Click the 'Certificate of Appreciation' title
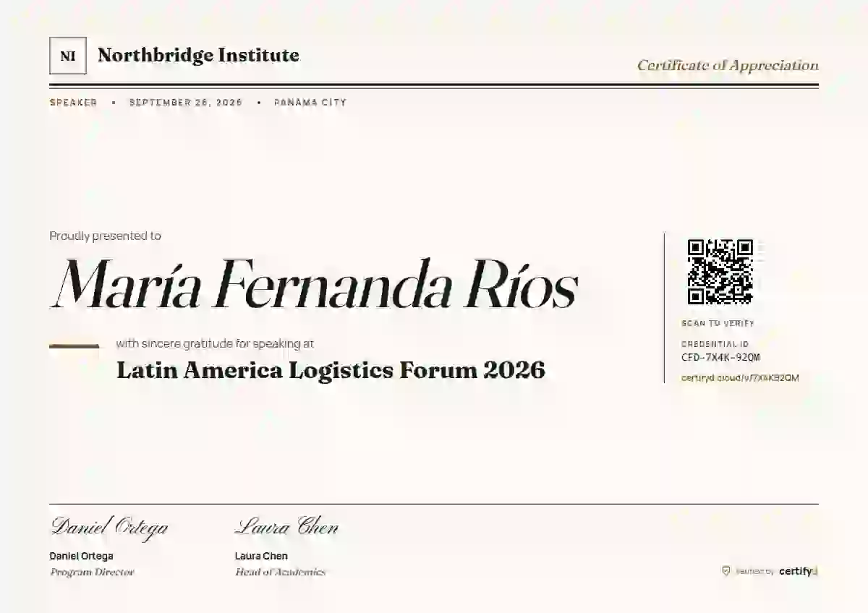The height and width of the screenshot is (613, 868). (x=728, y=65)
